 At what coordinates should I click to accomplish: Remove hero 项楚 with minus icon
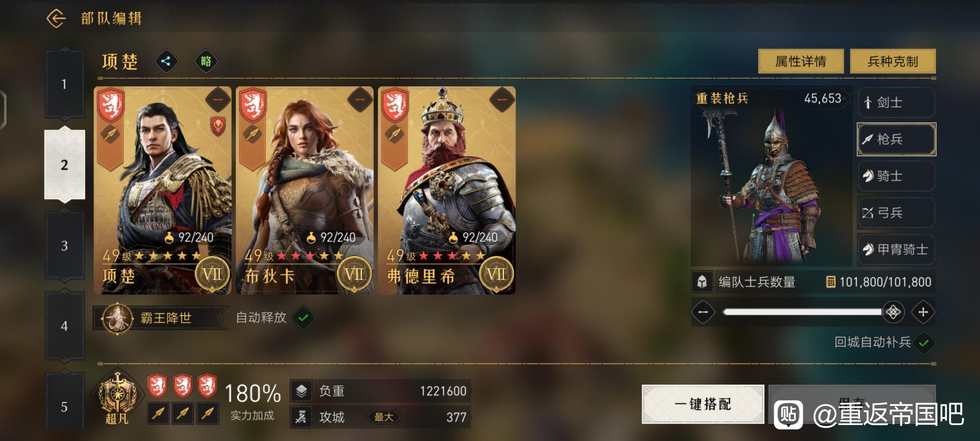218,100
